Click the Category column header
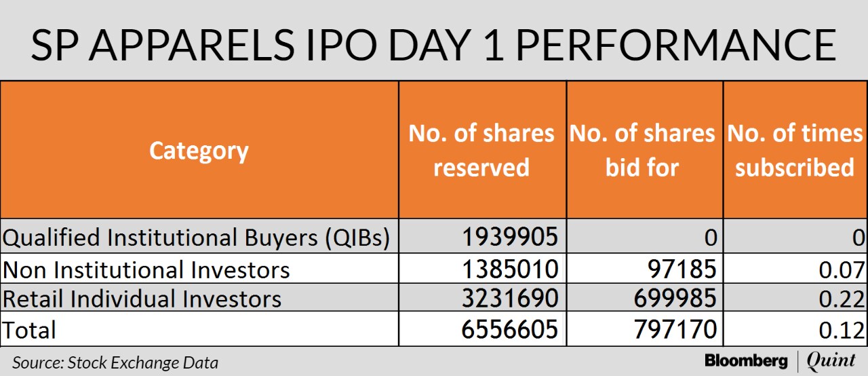 tap(199, 151)
